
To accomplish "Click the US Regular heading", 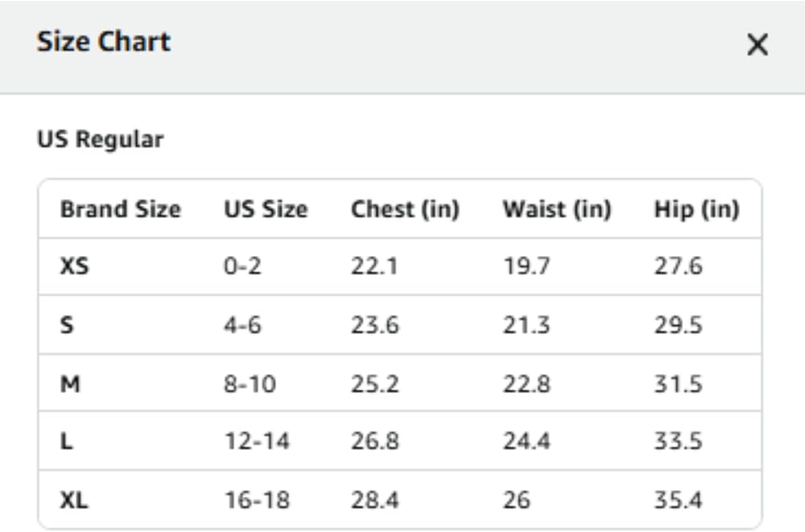I will [101, 139].
